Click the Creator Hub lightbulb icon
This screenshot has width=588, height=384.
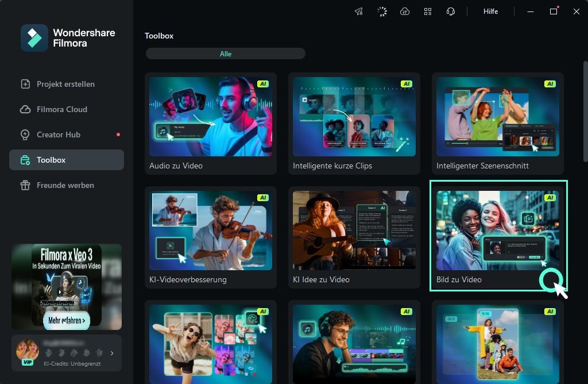25,135
